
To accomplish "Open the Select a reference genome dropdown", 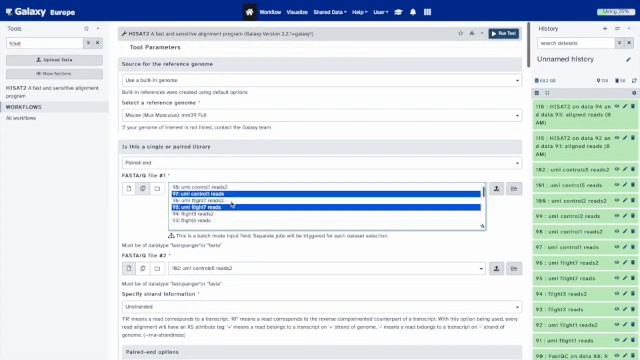I will click(x=322, y=116).
